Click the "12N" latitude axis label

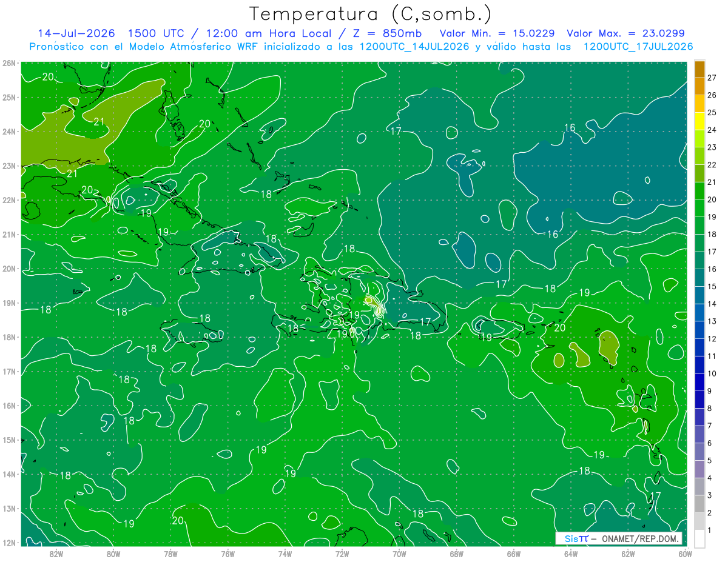point(8,543)
